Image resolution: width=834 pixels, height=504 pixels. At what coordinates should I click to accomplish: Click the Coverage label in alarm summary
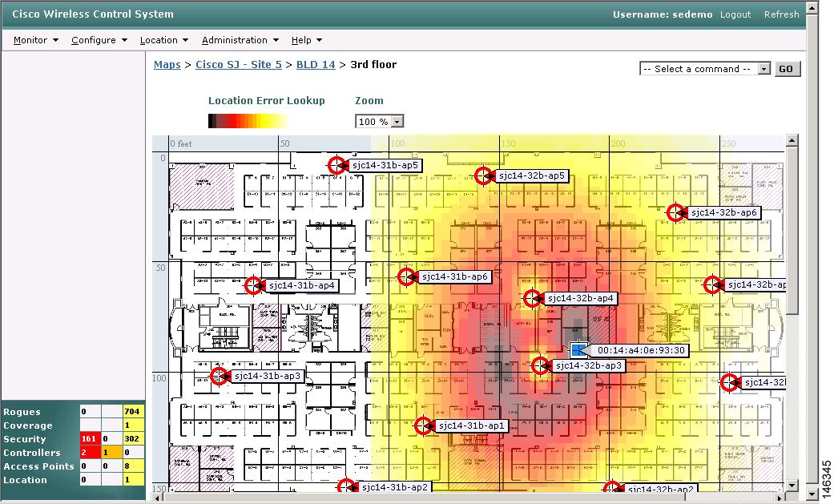[x=28, y=425]
